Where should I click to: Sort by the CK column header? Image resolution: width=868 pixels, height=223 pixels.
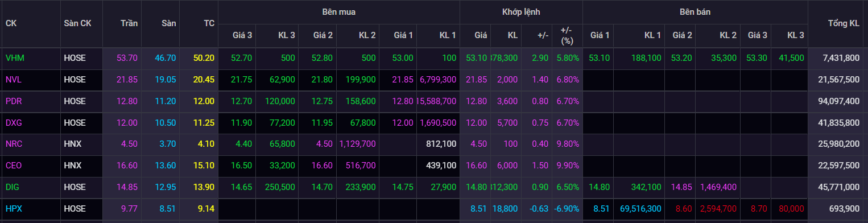click(x=11, y=23)
